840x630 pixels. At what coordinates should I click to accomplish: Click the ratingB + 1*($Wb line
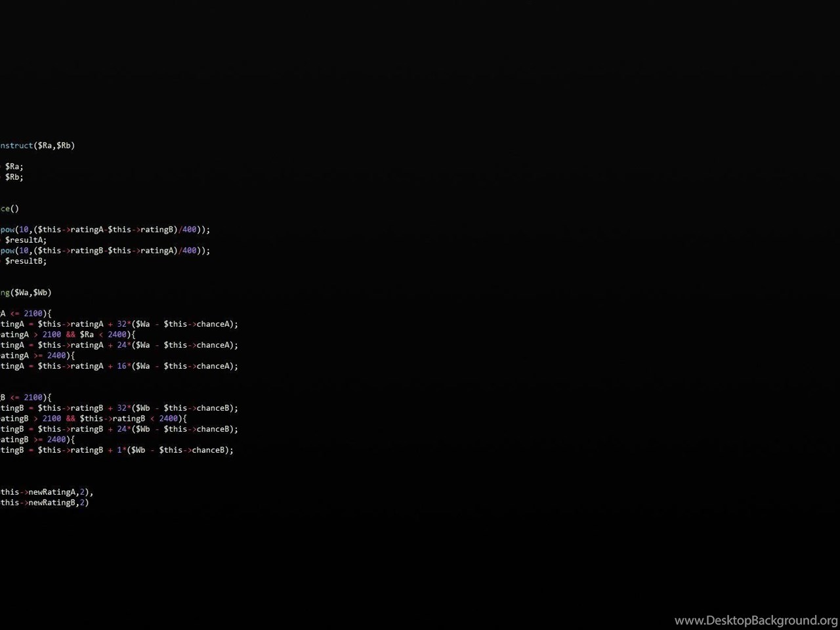[117, 450]
